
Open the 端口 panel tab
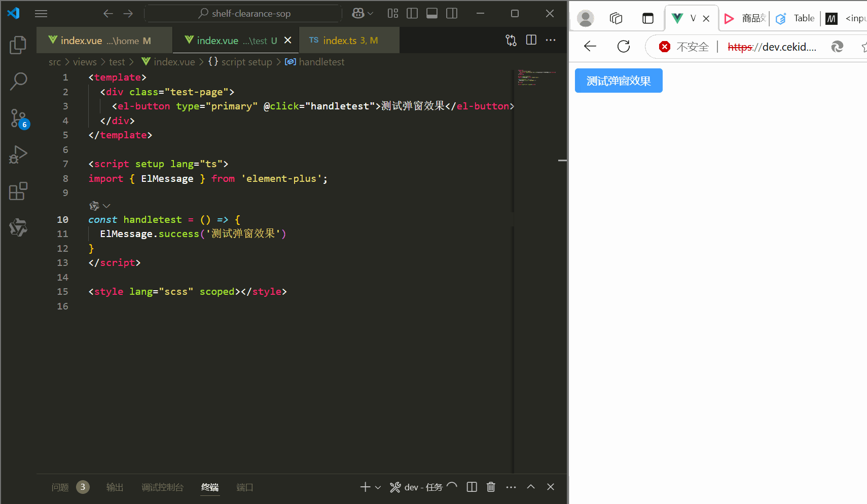[244, 487]
